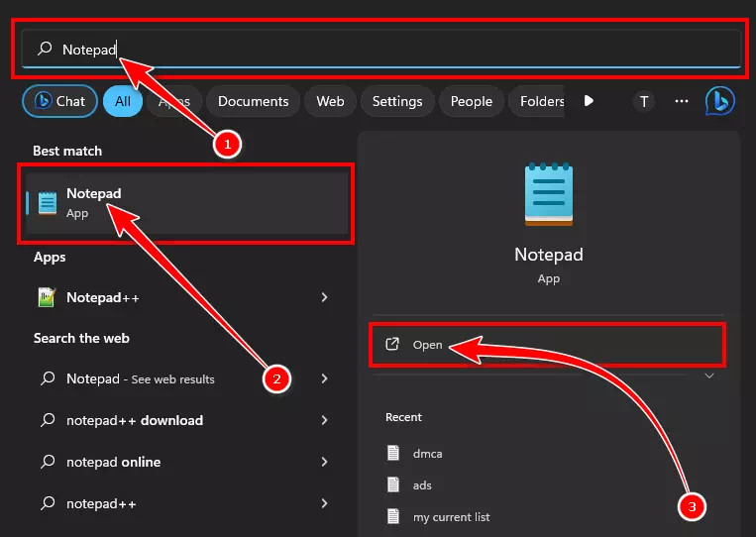This screenshot has height=537, width=756.
Task: Expand notepad online chevron
Action: point(324,462)
